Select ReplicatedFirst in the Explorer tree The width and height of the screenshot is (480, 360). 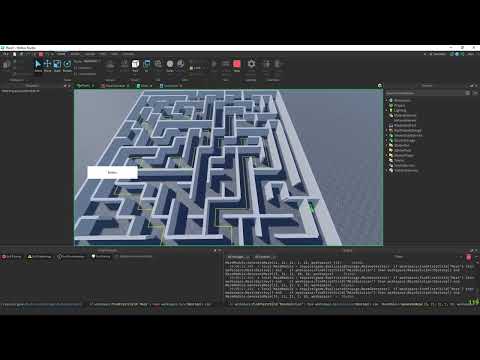pyautogui.click(x=402, y=125)
